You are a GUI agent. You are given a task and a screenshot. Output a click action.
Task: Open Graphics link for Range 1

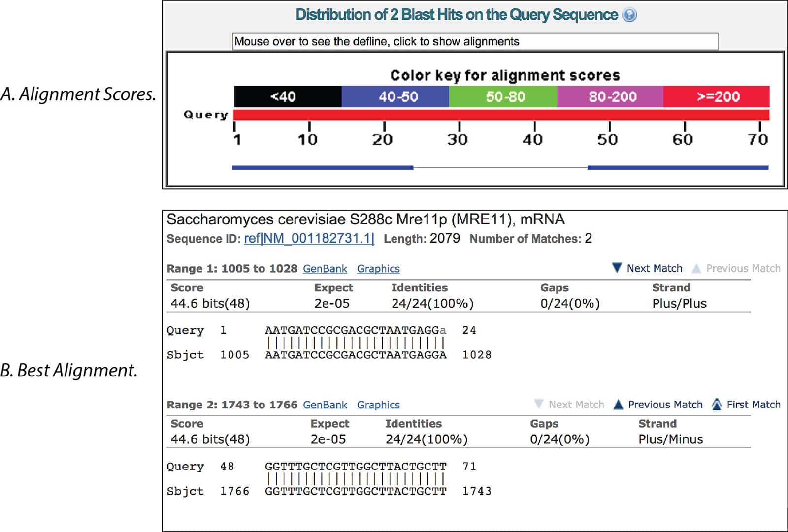[x=378, y=269]
